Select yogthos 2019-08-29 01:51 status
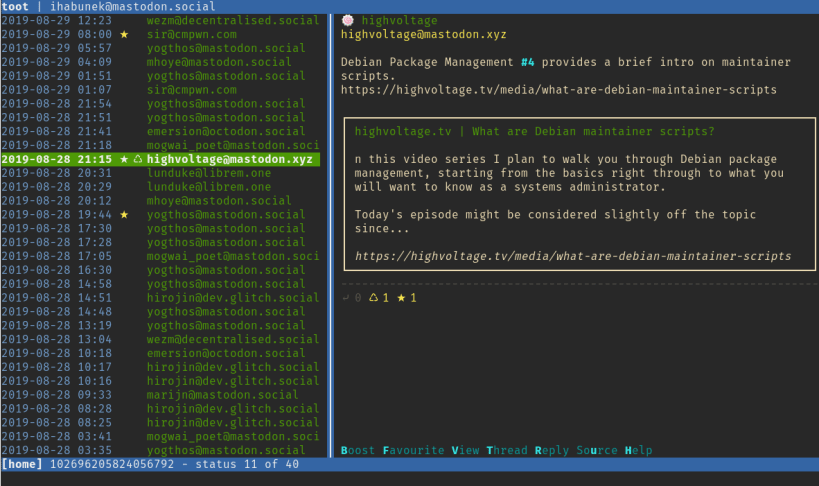The image size is (819, 486). tap(160, 76)
